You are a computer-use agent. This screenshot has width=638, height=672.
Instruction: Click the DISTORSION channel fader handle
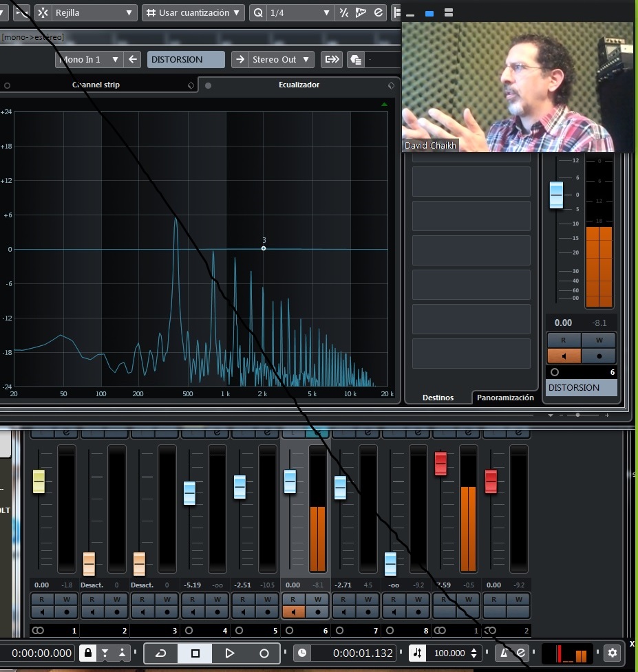[x=556, y=195]
